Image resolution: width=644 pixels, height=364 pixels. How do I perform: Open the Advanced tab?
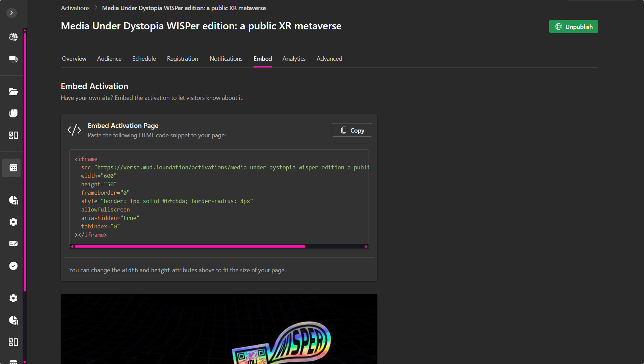click(x=329, y=58)
